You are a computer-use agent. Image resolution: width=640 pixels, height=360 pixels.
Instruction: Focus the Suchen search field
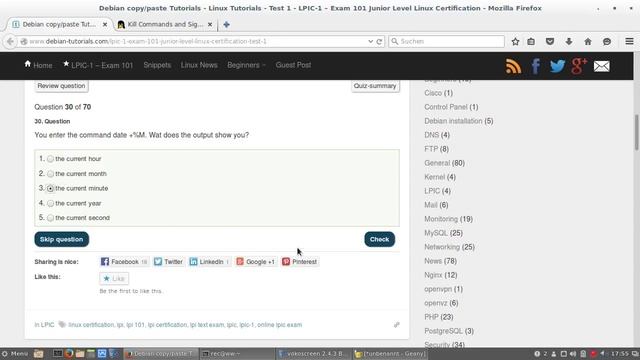pyautogui.click(x=447, y=41)
